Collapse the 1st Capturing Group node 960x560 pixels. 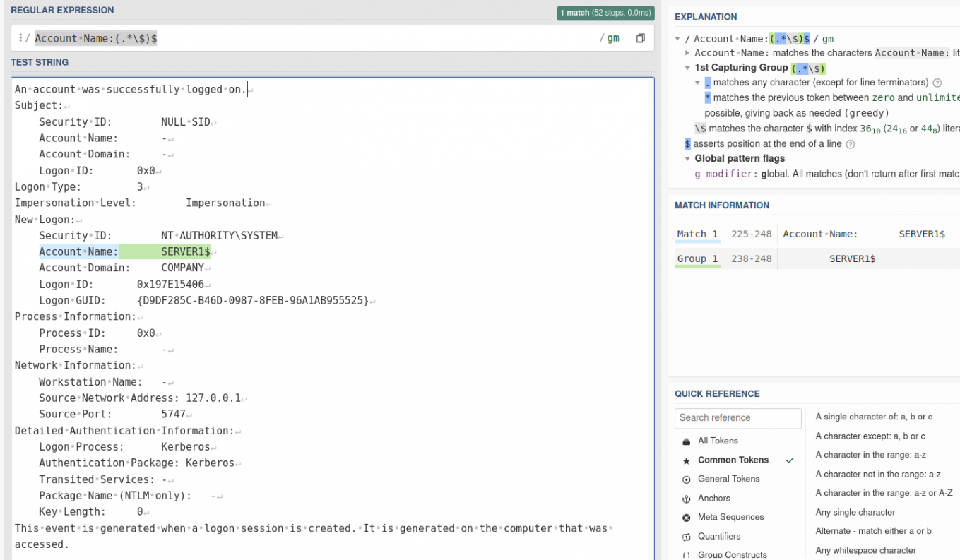click(x=687, y=68)
